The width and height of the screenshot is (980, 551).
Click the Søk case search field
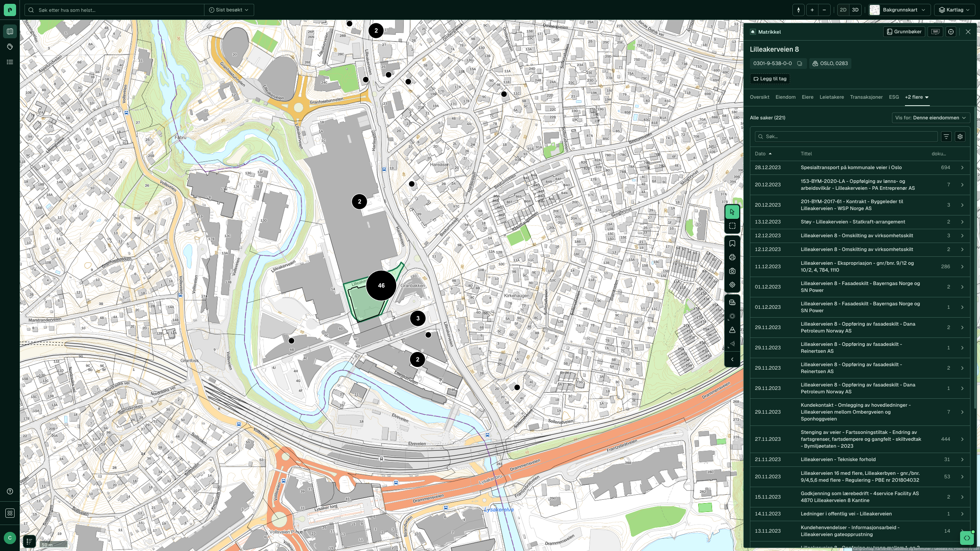click(x=846, y=137)
